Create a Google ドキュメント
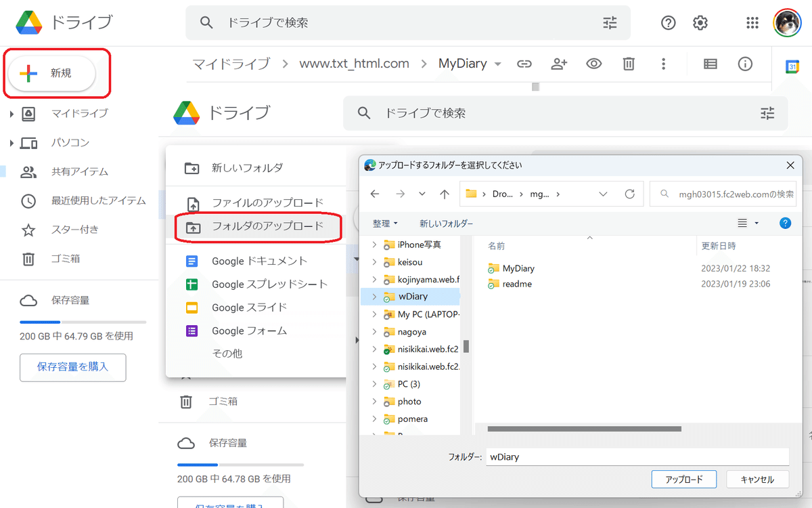Screen dimensions: 812x508 click(257, 261)
